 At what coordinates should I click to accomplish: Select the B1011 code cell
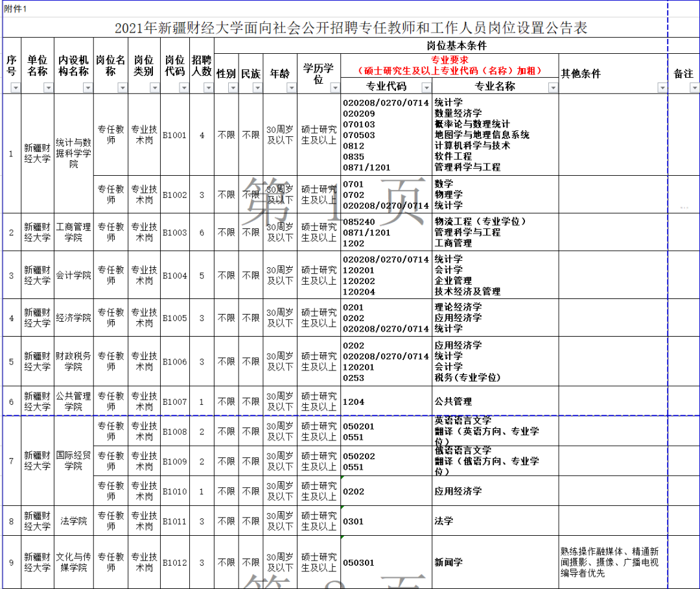tap(174, 521)
